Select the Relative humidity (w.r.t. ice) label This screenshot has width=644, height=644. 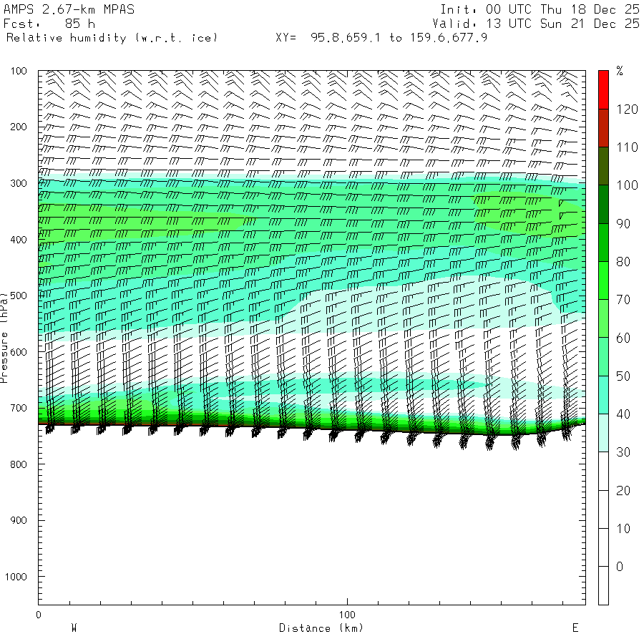tap(112, 38)
